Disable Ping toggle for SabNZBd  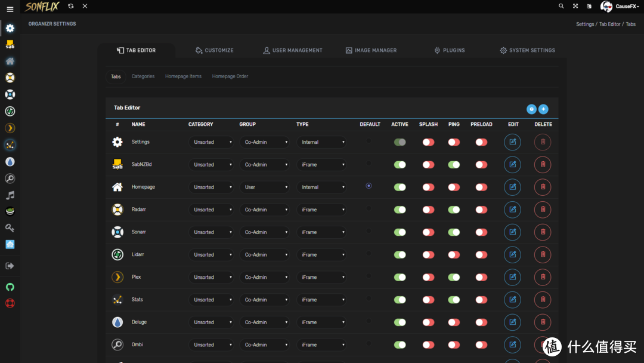454,165
